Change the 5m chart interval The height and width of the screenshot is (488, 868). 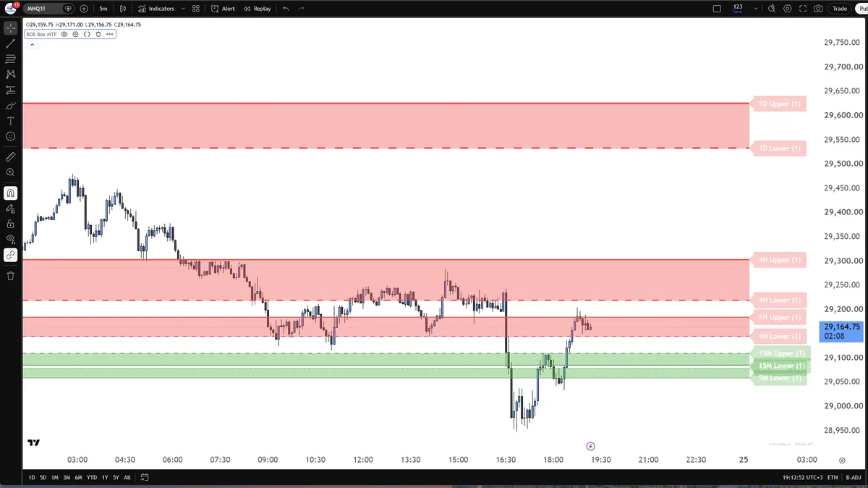103,9
